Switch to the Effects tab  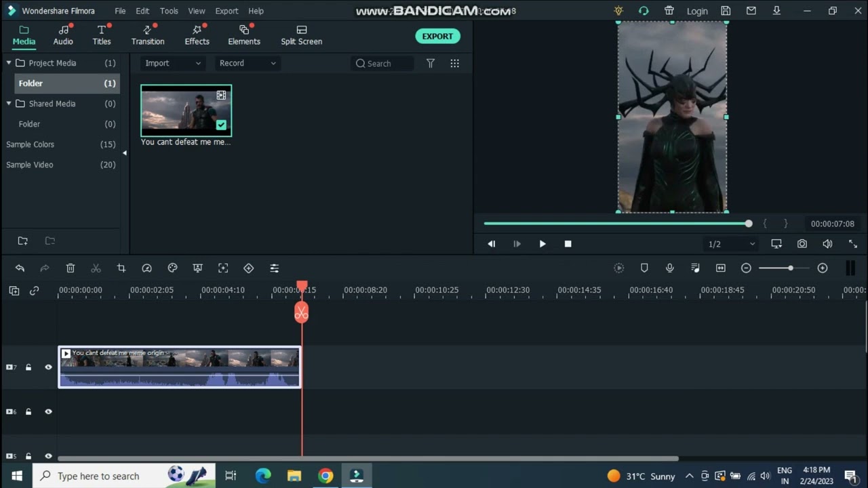pyautogui.click(x=197, y=35)
